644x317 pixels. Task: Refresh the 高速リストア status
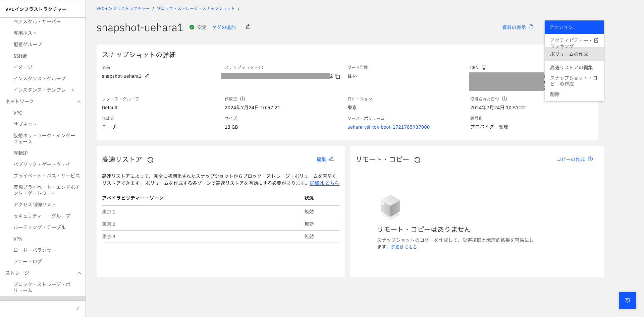(151, 160)
